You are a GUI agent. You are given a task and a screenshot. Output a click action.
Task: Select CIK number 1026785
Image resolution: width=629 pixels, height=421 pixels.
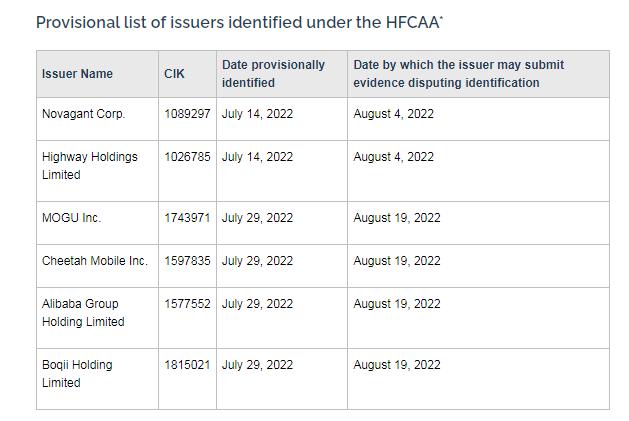coord(187,157)
